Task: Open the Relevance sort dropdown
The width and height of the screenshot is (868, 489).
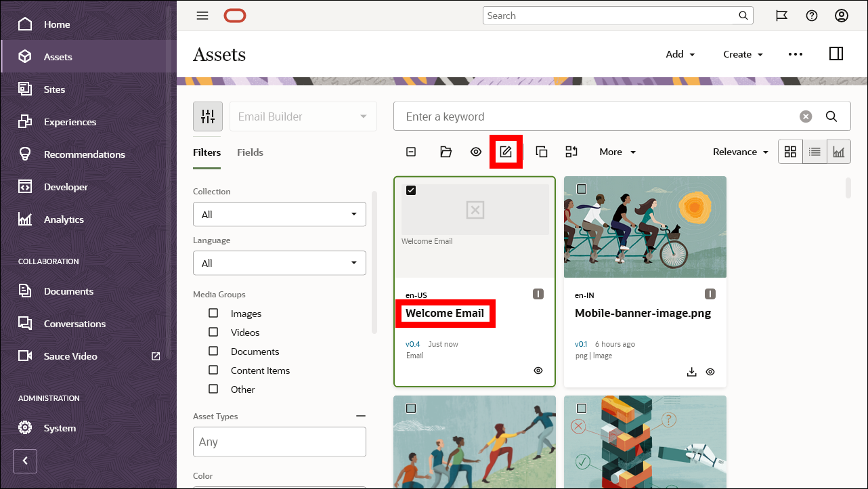Action: pyautogui.click(x=741, y=152)
